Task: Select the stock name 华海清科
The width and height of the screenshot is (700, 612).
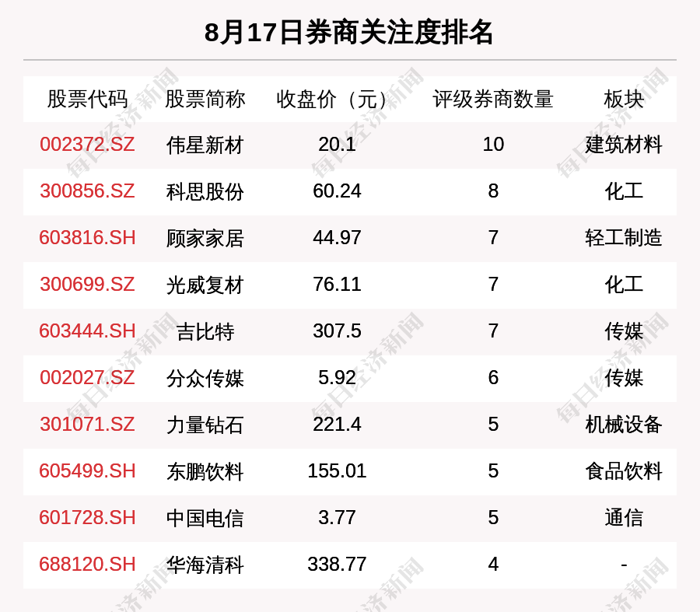Action: click(x=205, y=565)
